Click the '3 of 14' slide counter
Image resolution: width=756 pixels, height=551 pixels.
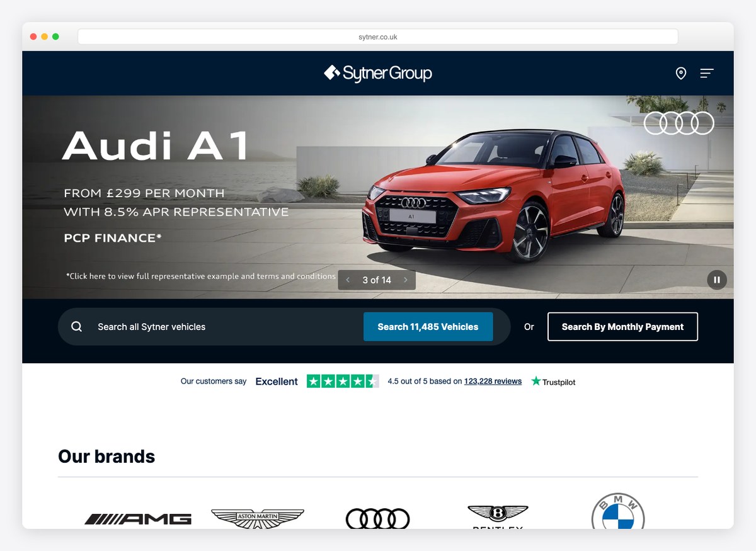(377, 280)
